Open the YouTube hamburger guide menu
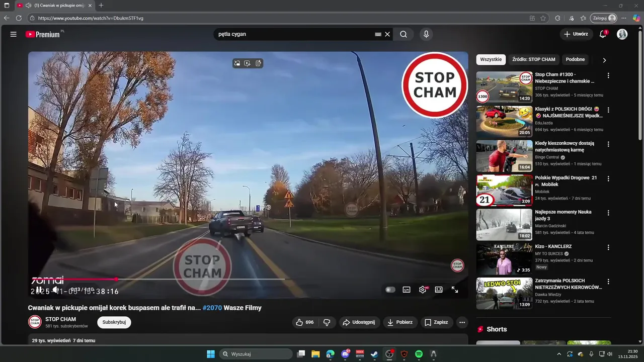Image resolution: width=644 pixels, height=362 pixels. tap(14, 34)
